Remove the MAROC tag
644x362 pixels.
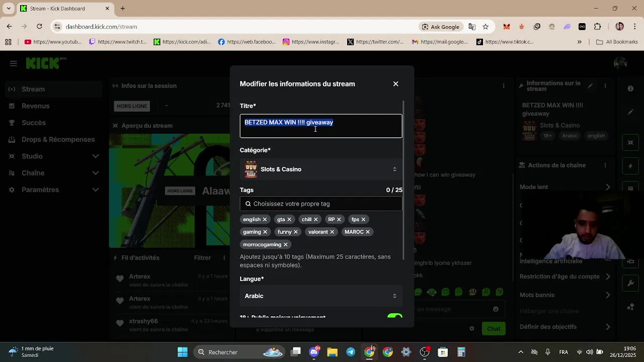click(368, 232)
